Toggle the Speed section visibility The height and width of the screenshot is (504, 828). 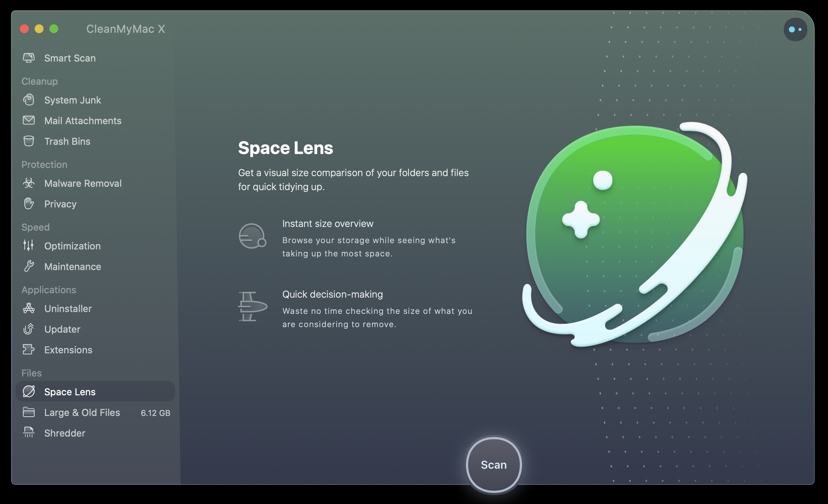click(x=35, y=226)
